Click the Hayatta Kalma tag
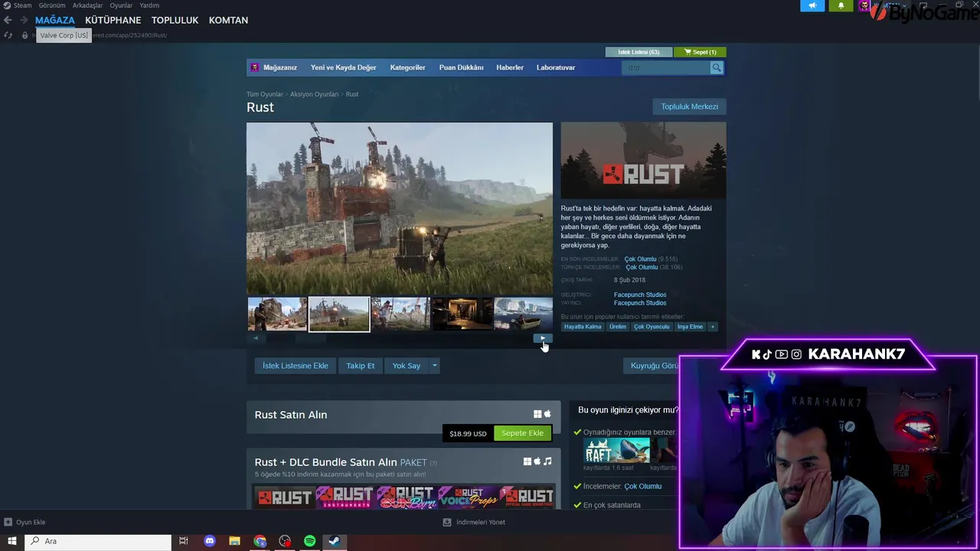The height and width of the screenshot is (551, 980). coord(583,327)
